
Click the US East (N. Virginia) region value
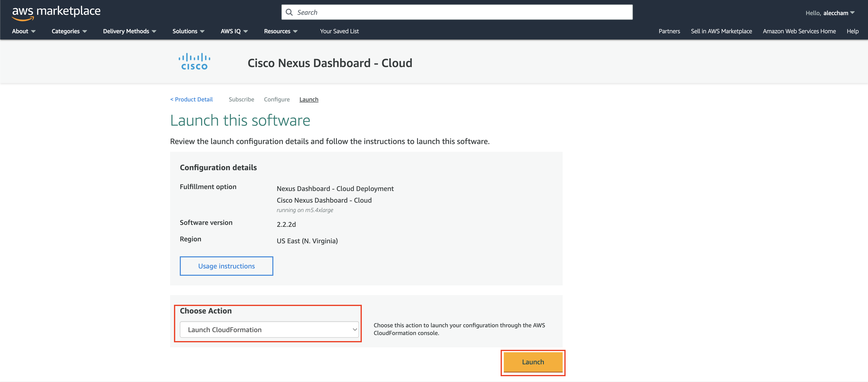pyautogui.click(x=307, y=241)
